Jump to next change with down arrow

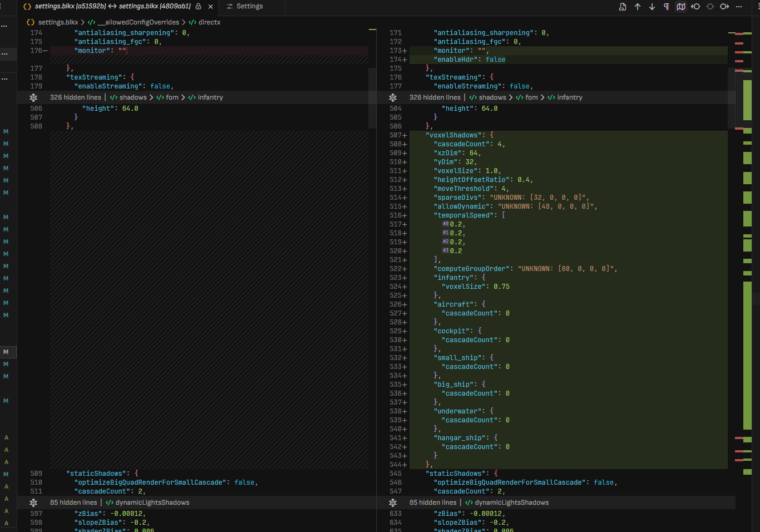pyautogui.click(x=652, y=7)
